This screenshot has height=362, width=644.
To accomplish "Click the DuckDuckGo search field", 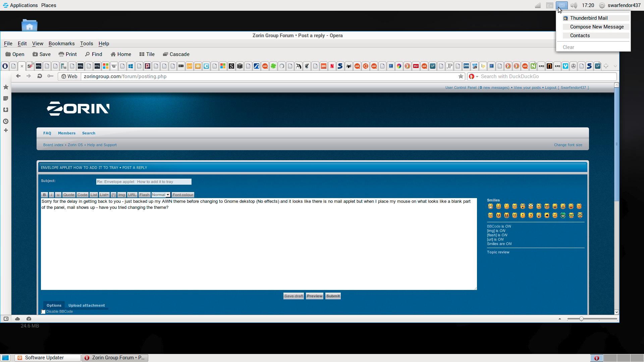I will click(x=548, y=76).
